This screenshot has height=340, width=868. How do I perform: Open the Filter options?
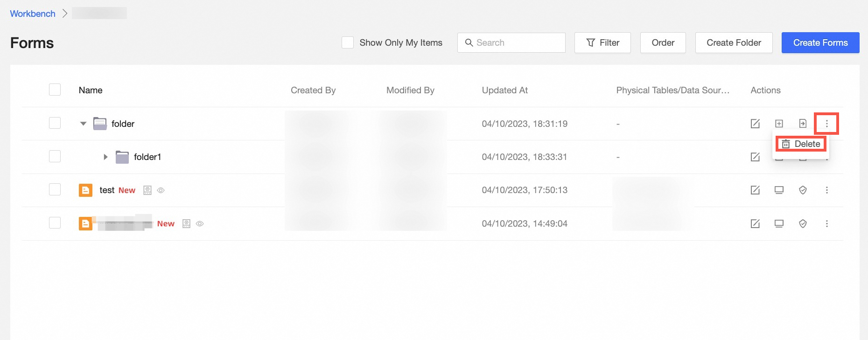(602, 42)
